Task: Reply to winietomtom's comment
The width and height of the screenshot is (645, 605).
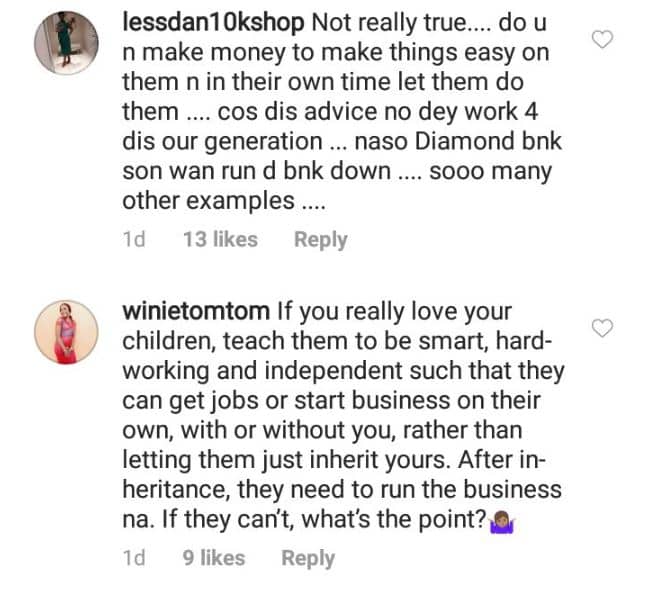Action: click(x=308, y=559)
